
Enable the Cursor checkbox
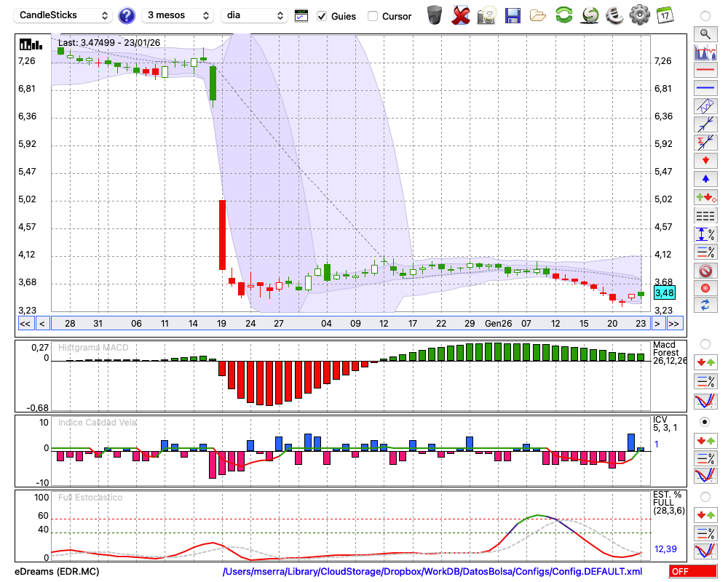[x=373, y=16]
